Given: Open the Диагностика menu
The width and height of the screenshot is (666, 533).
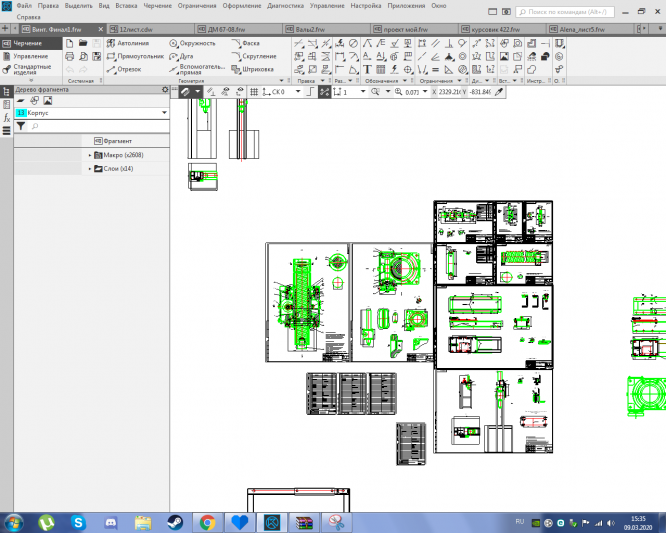Looking at the screenshot, I should pyautogui.click(x=285, y=6).
